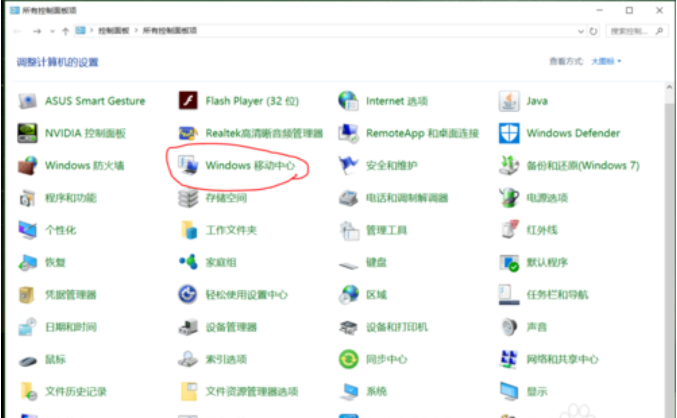Click the 同步中心 green sync icon
Screen dimensions: 677x418
[x=348, y=358]
